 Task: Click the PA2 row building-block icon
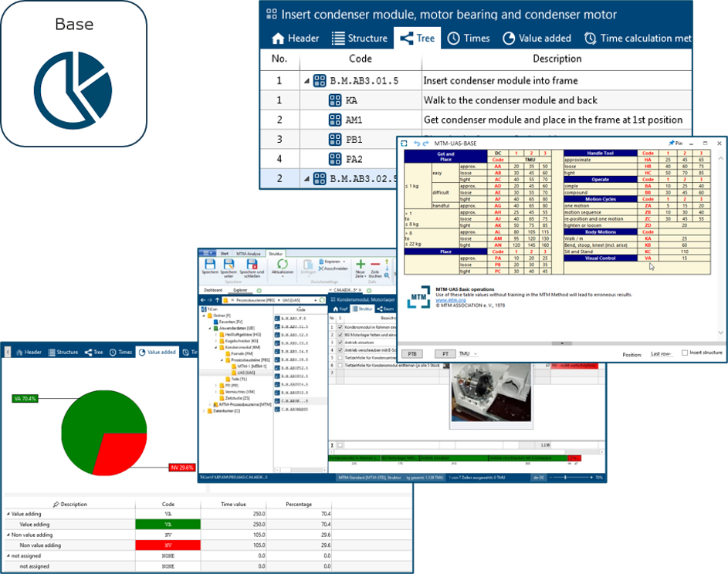pos(335,159)
